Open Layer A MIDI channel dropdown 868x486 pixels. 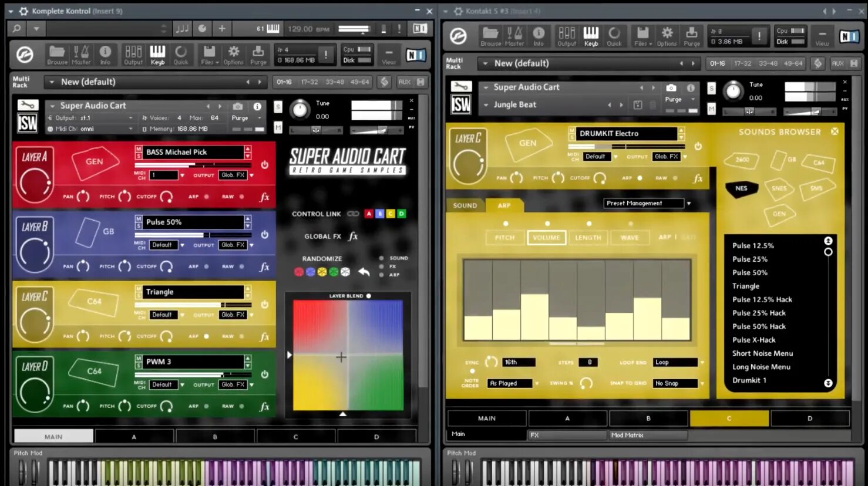166,175
